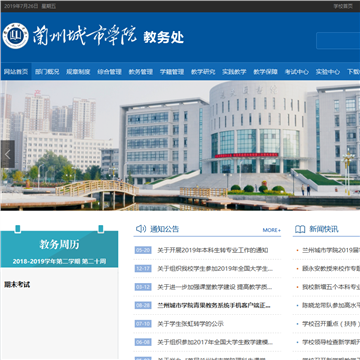The image size is (360, 360).
Task: Click the date 2019年7月26日 in top bar
Action: click(21, 6)
